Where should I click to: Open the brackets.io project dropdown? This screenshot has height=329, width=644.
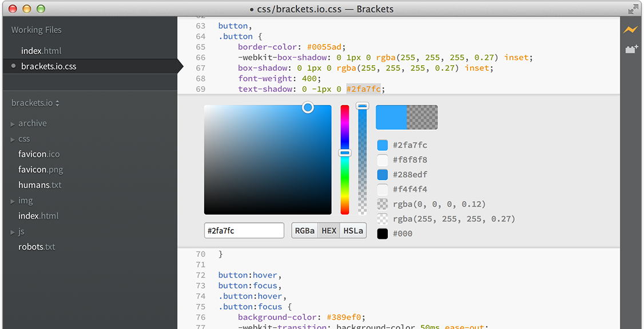[x=35, y=103]
